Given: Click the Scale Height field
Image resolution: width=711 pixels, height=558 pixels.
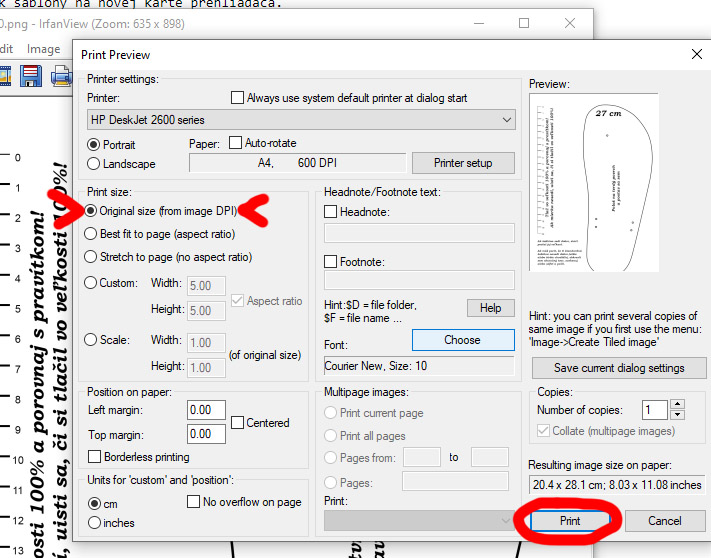Looking at the screenshot, I should pos(206,368).
